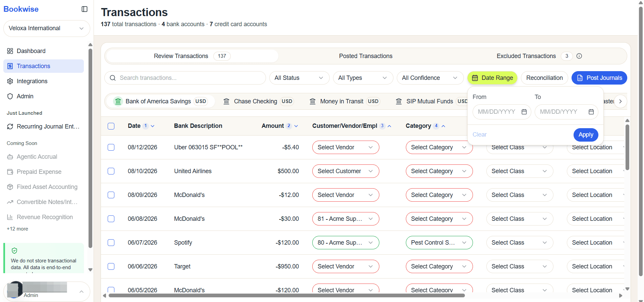
Task: Click the Reconciliation button
Action: point(544,78)
